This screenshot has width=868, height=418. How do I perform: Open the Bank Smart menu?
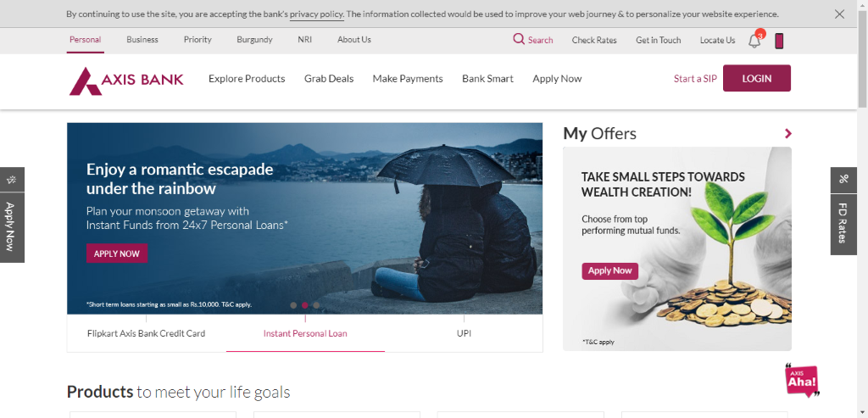coord(487,79)
